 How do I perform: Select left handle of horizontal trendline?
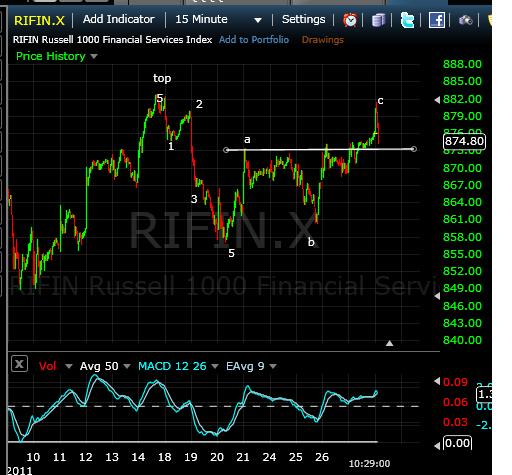click(x=226, y=150)
